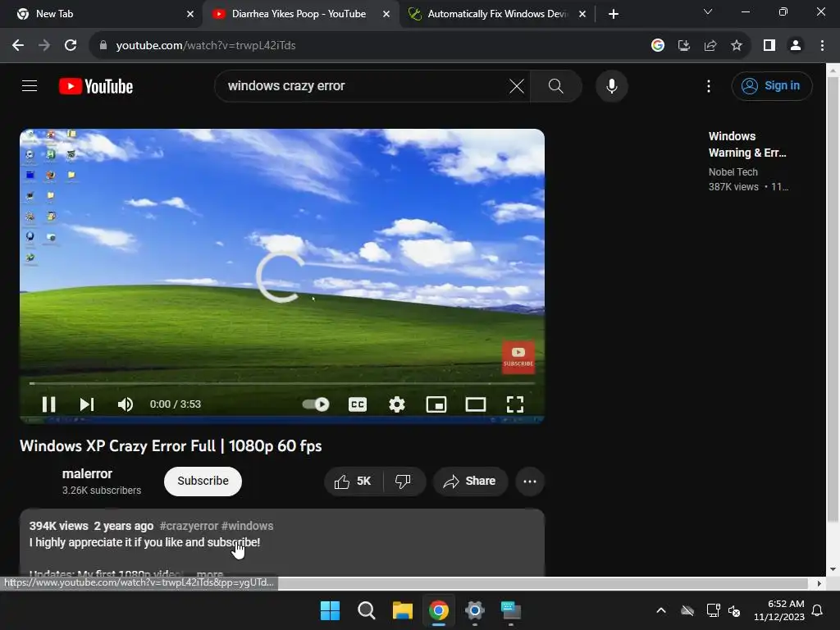Viewport: 840px width, 630px height.
Task: Bookmark this page with the star
Action: point(737,46)
